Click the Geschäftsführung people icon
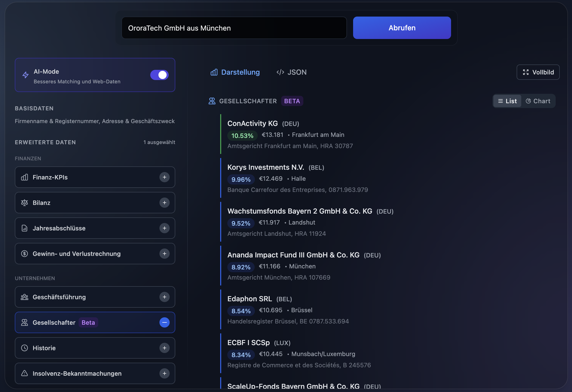Image resolution: width=572 pixels, height=392 pixels. pos(24,297)
